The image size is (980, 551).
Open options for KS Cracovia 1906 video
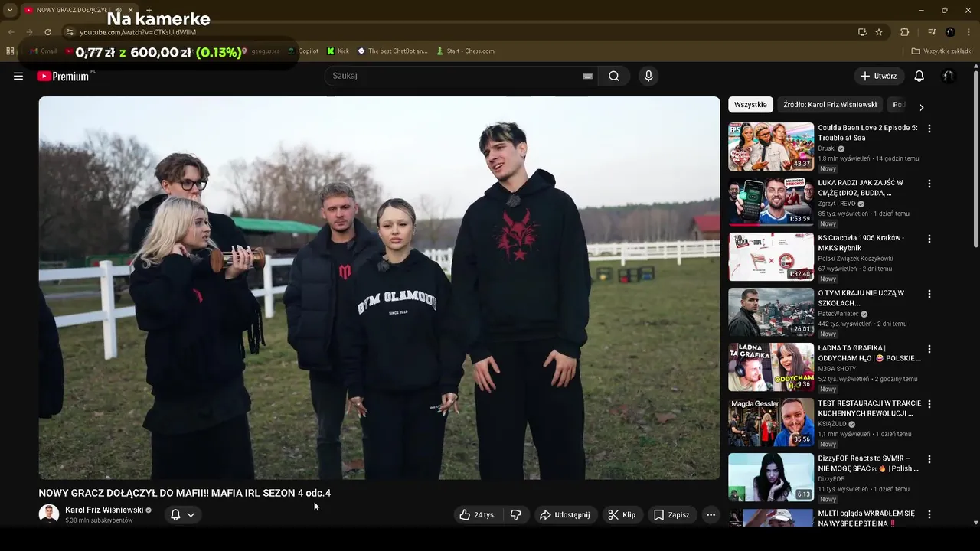coord(929,239)
